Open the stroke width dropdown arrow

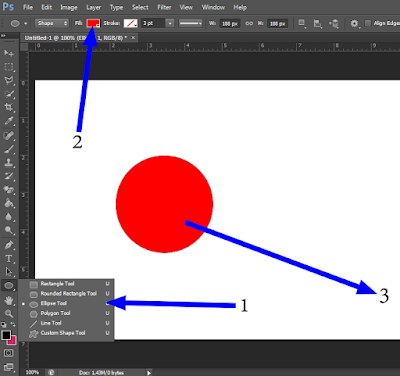point(170,23)
